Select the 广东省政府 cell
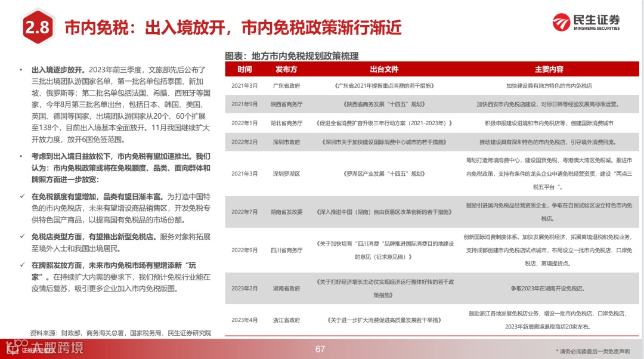The image size is (644, 359). click(286, 86)
